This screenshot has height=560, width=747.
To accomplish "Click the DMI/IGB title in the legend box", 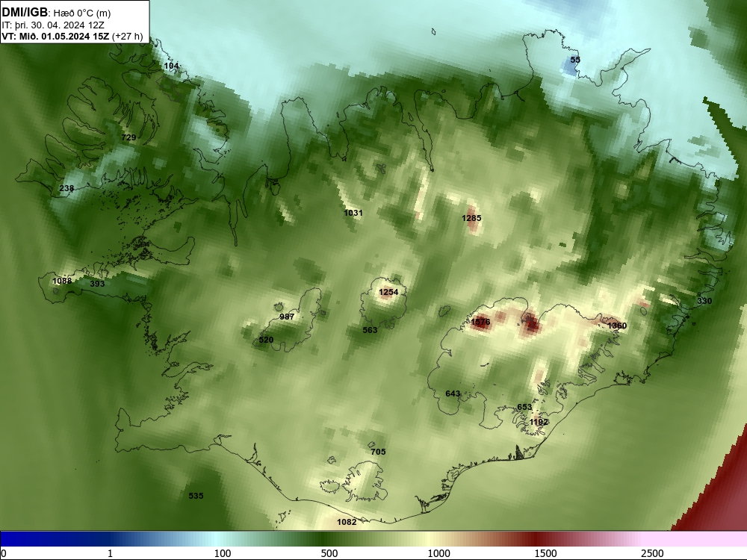I will click(25, 13).
